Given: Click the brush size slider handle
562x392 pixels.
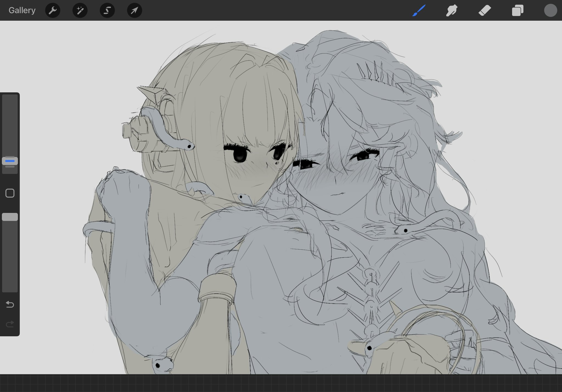Looking at the screenshot, I should click(10, 161).
